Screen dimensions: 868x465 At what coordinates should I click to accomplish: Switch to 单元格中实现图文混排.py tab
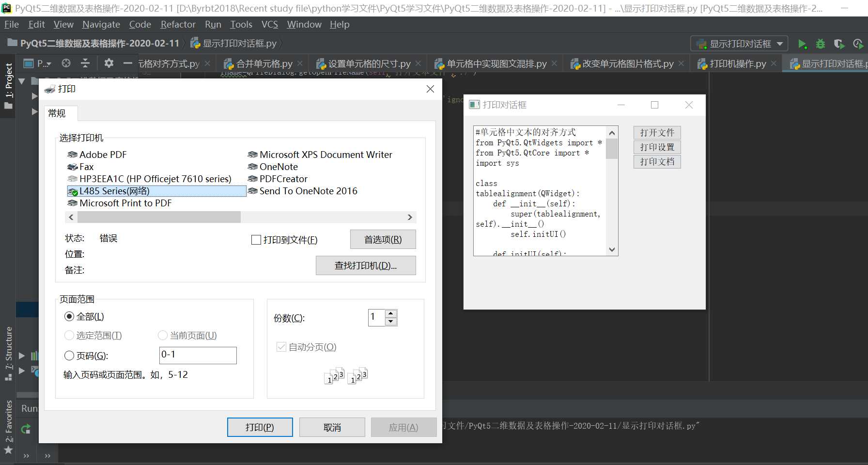(496, 63)
